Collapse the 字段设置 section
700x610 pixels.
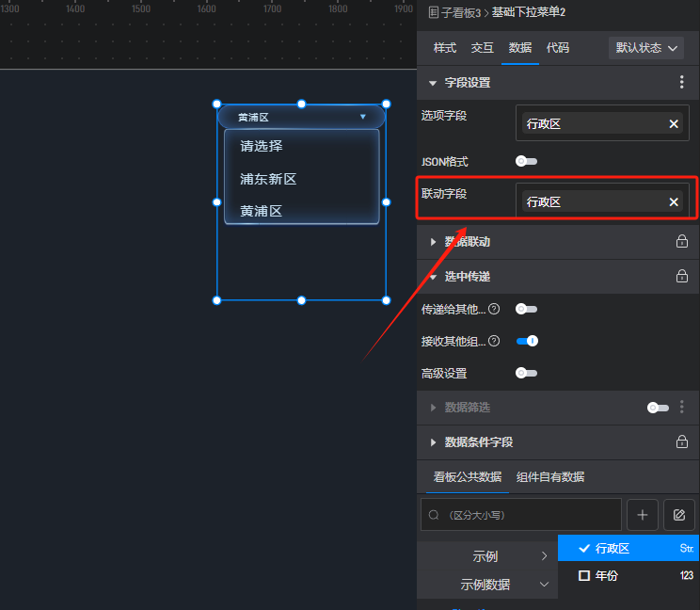pyautogui.click(x=432, y=83)
